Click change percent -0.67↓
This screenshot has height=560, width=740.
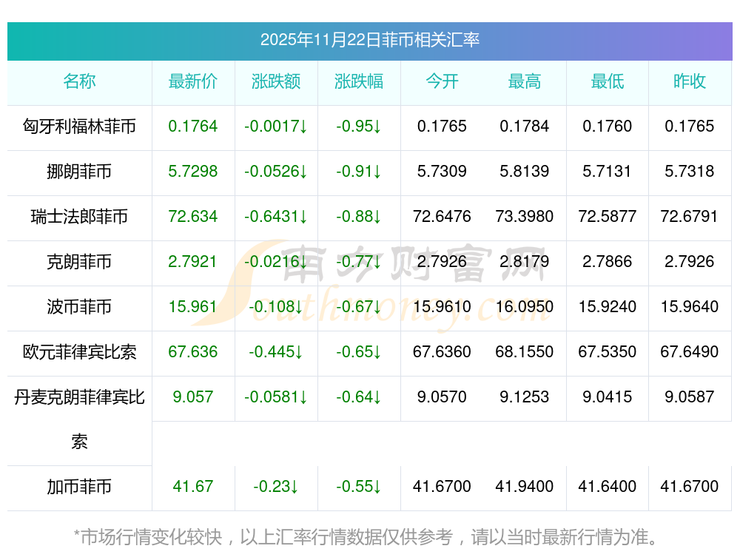pyautogui.click(x=359, y=306)
